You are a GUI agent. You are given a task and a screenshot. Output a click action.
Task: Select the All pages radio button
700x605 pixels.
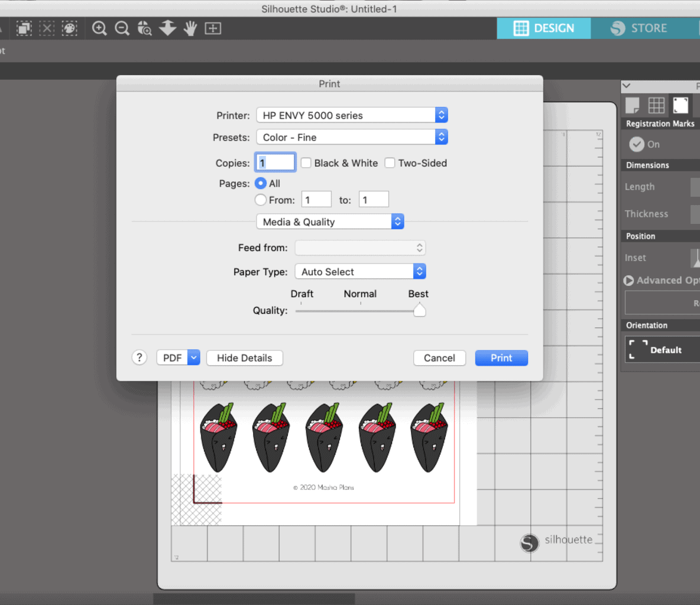pos(260,183)
